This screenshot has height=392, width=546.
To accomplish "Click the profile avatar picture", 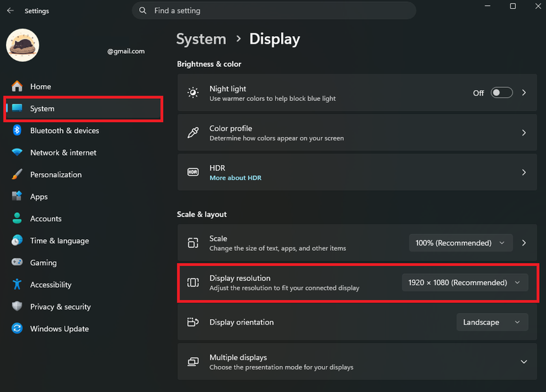I will tap(23, 45).
